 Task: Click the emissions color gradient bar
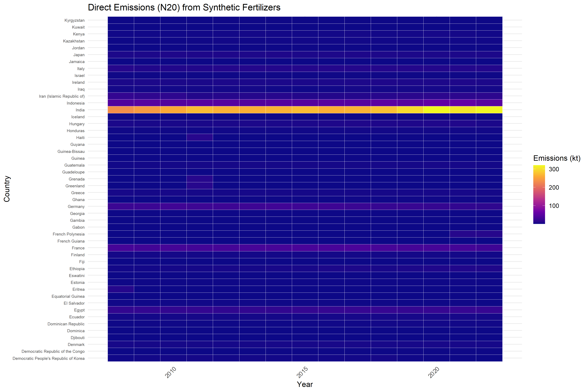(539, 195)
